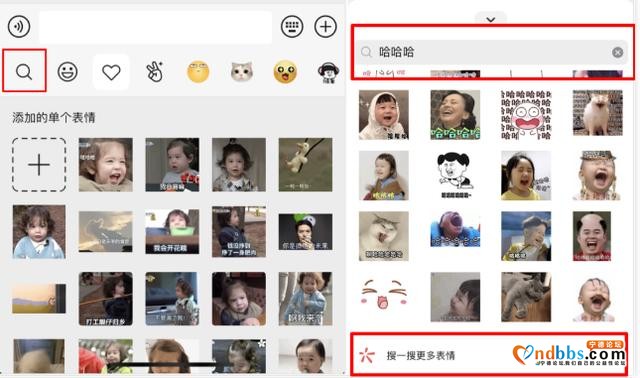The width and height of the screenshot is (640, 378).
Task: Select the cartoon face on 哈哈哈 text background
Action: pos(526,115)
